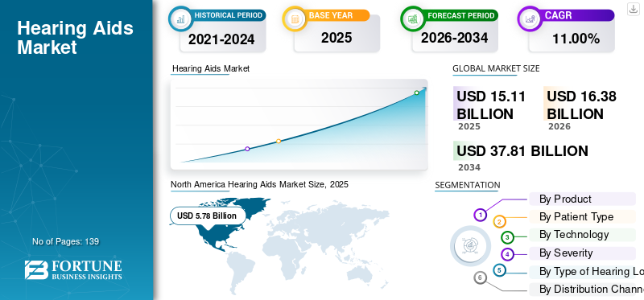
Task: Select the By Product segment
Action: coord(582,199)
